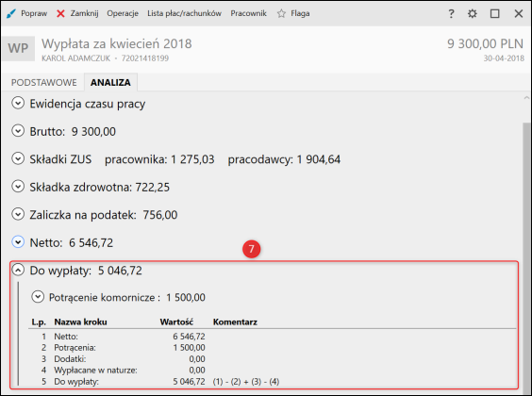Open the Operacje menu
Viewport: 532px width, 396px height.
(123, 13)
